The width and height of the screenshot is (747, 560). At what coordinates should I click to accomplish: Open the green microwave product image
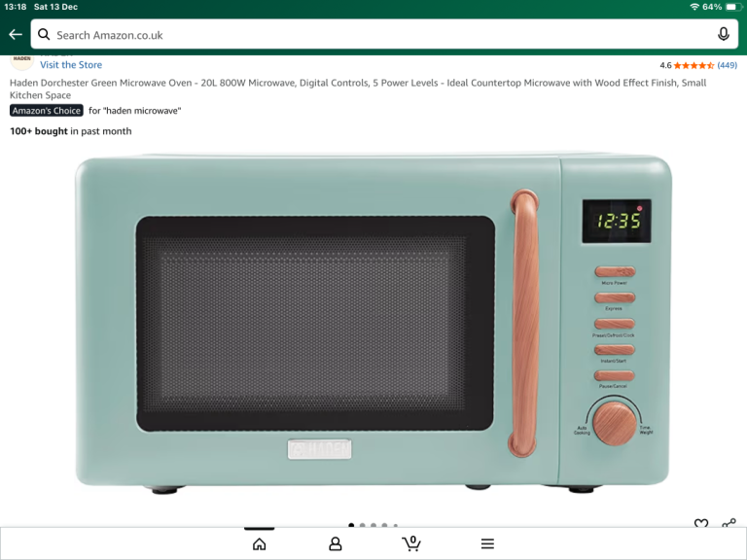click(373, 323)
